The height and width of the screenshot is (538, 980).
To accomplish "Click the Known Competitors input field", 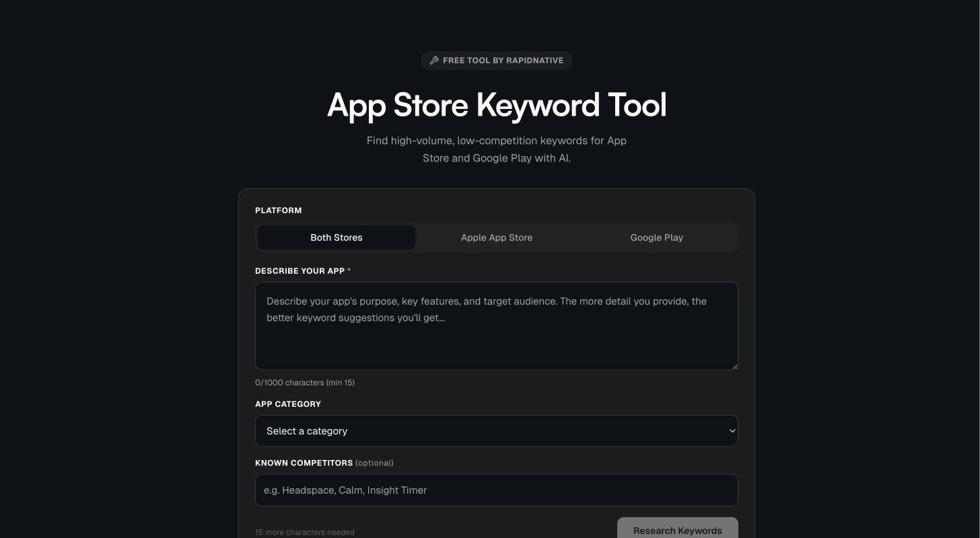I will [496, 490].
